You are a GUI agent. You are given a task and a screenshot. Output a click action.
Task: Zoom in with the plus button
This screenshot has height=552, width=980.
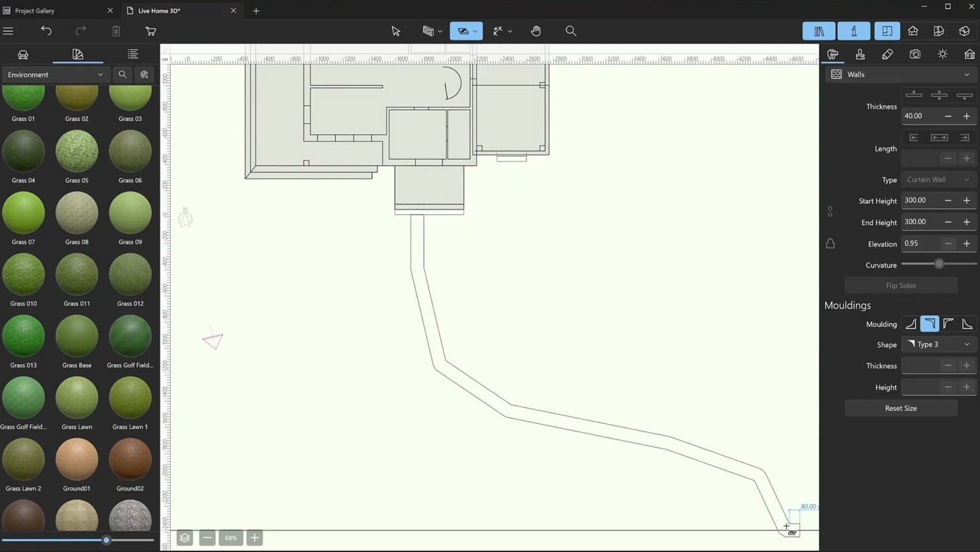coord(254,538)
